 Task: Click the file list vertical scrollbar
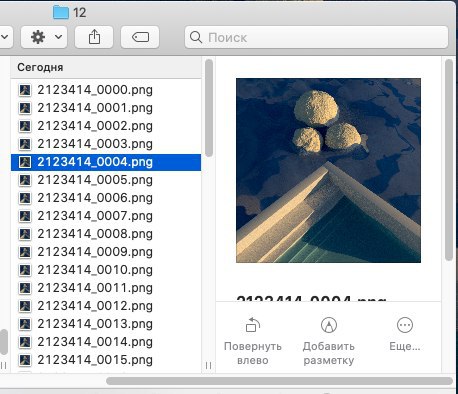point(209,108)
